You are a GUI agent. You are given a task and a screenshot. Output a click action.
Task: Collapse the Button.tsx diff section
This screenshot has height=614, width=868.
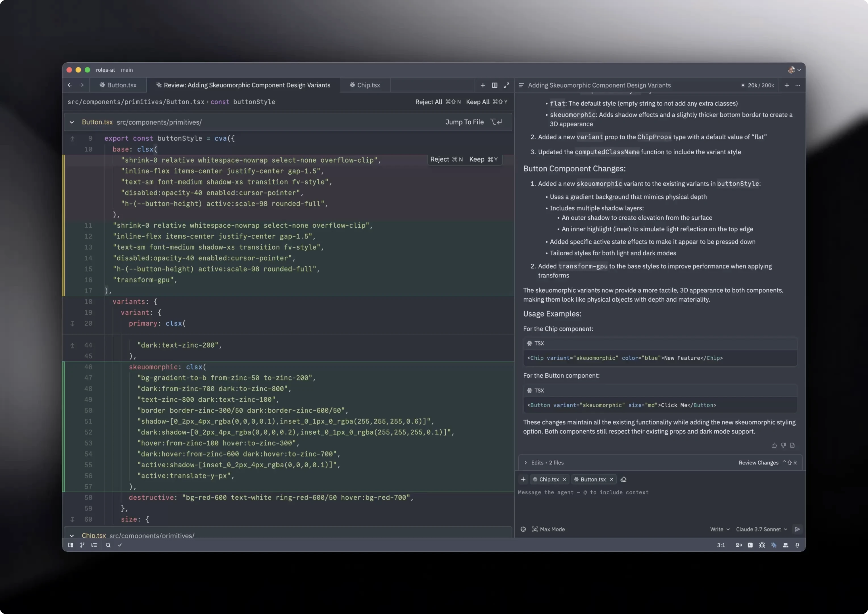tap(72, 122)
